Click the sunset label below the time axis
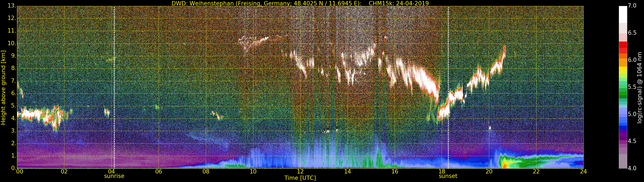644x182 pixels. click(448, 176)
